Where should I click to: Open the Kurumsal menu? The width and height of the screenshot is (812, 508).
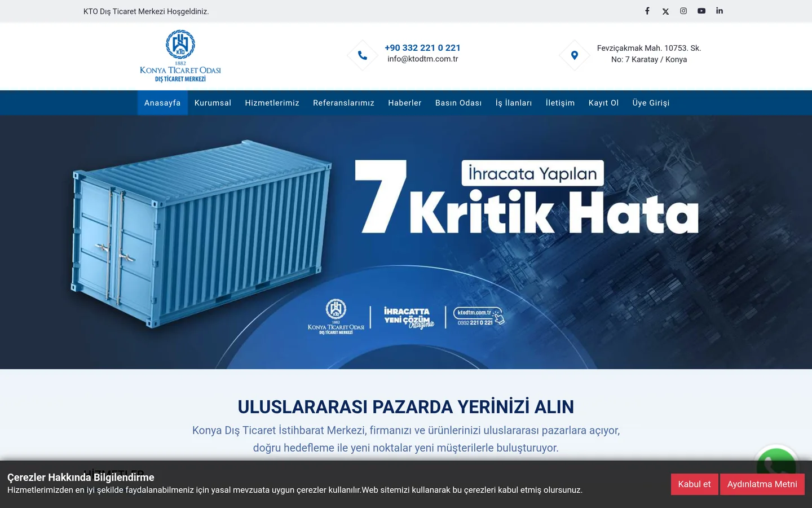213,103
